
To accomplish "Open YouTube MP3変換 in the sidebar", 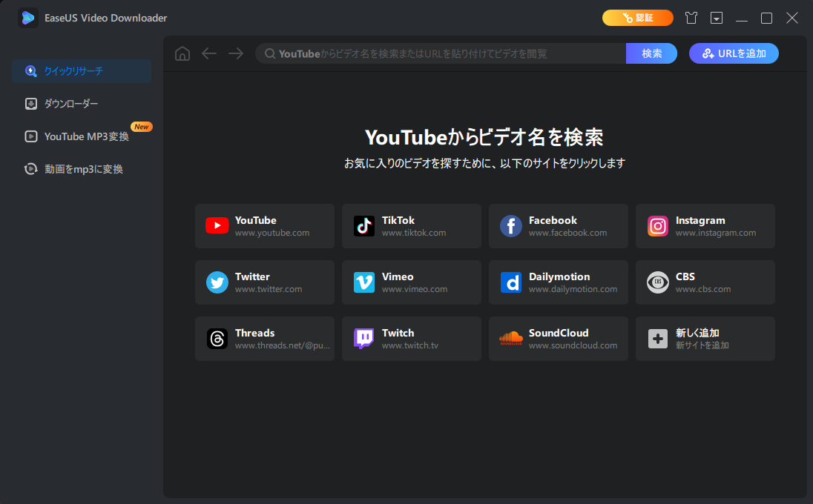I will click(x=86, y=136).
